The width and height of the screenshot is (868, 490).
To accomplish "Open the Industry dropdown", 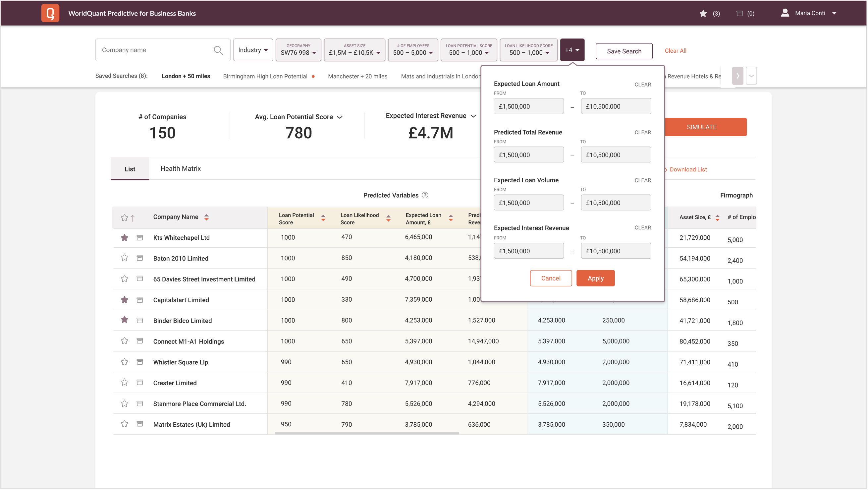I will [253, 50].
